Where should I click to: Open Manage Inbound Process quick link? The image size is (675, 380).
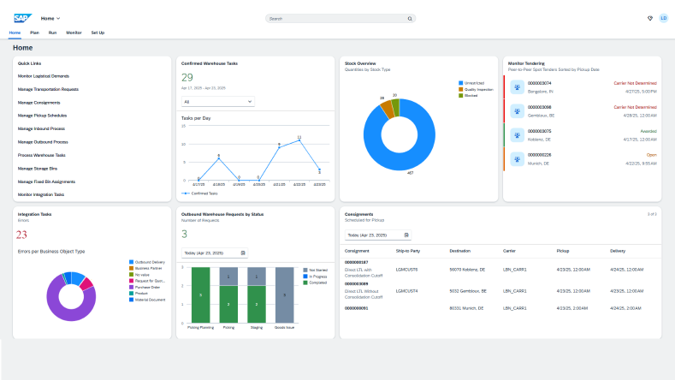[x=41, y=129]
